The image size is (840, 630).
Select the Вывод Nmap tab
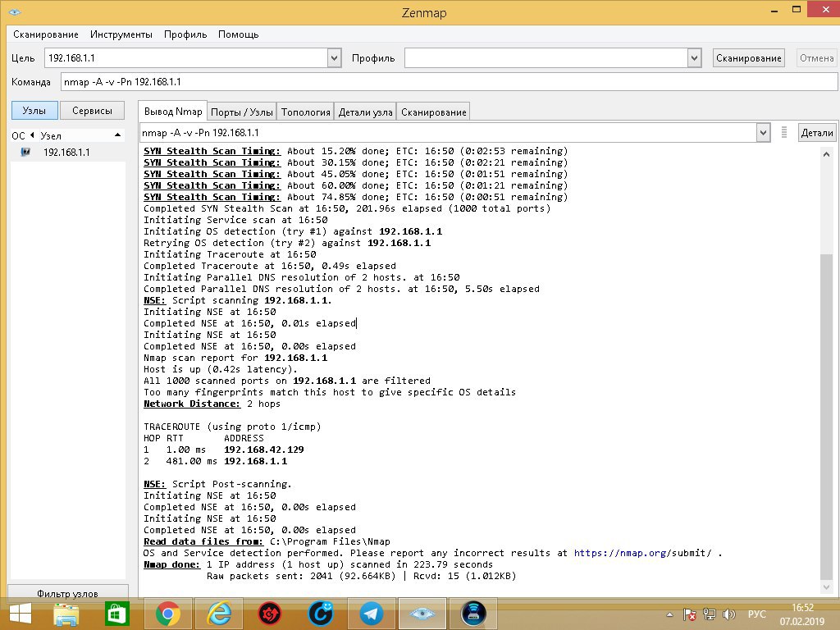(x=173, y=111)
